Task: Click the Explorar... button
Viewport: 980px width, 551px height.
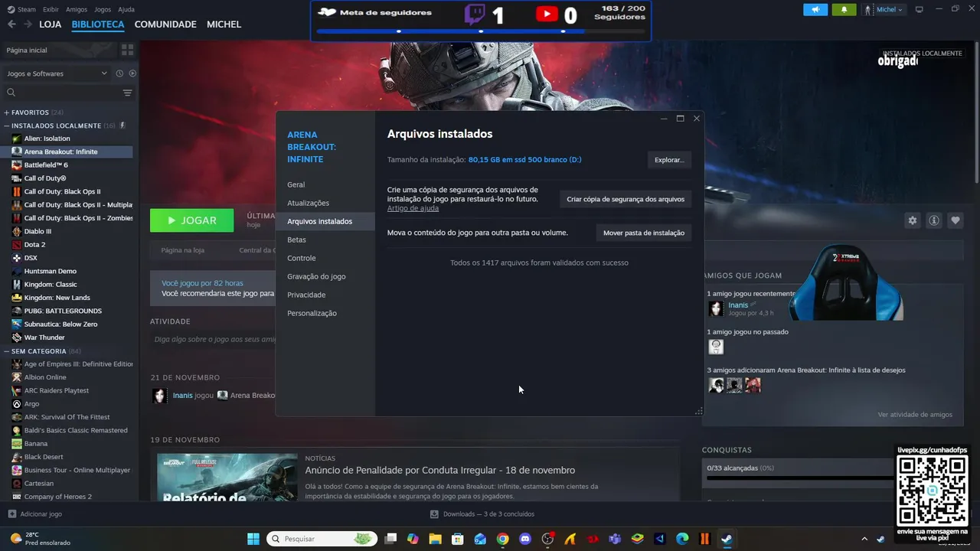Action: click(669, 160)
